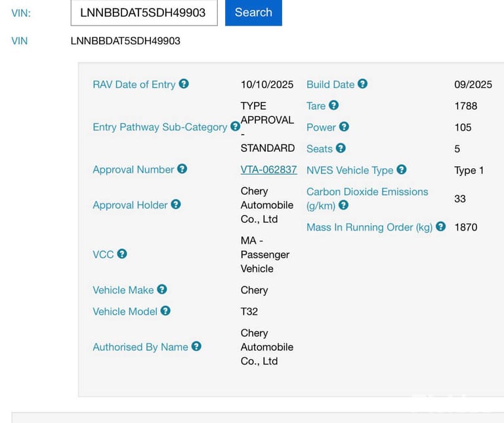504x423 pixels.
Task: Click Carbon Dioxide Emissions help icon
Action: coord(343,205)
